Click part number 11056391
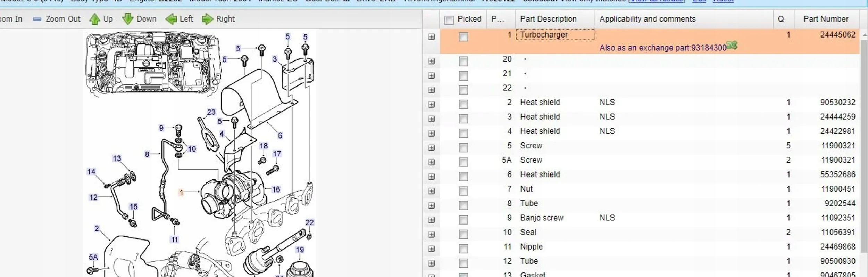Image resolution: width=868 pixels, height=277 pixels. click(x=838, y=232)
